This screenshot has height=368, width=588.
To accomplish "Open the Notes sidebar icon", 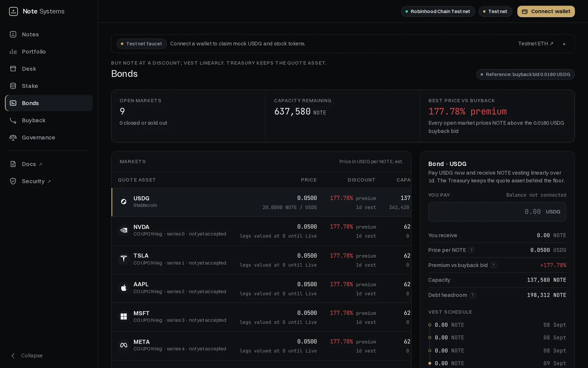I will pyautogui.click(x=13, y=34).
